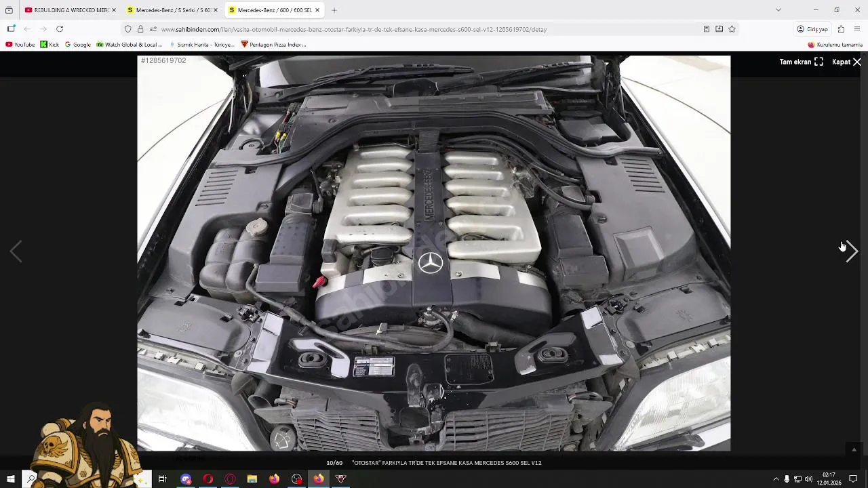
Task: Close the Mercedes-Benz / S Serisi tab
Action: (x=215, y=10)
